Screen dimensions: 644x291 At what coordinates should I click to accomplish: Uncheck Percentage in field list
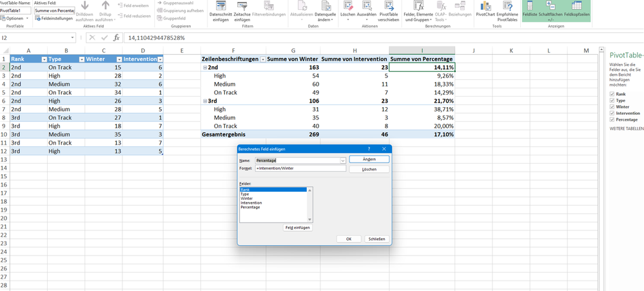(612, 119)
